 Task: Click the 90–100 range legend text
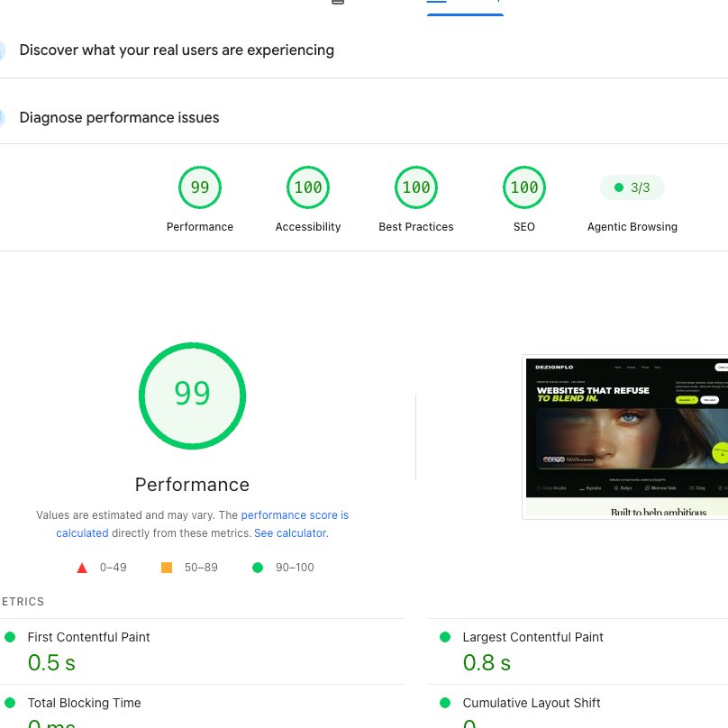(295, 568)
